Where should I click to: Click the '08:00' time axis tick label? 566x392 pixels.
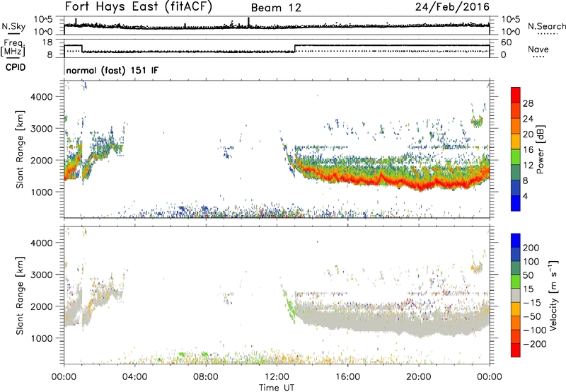click(206, 377)
